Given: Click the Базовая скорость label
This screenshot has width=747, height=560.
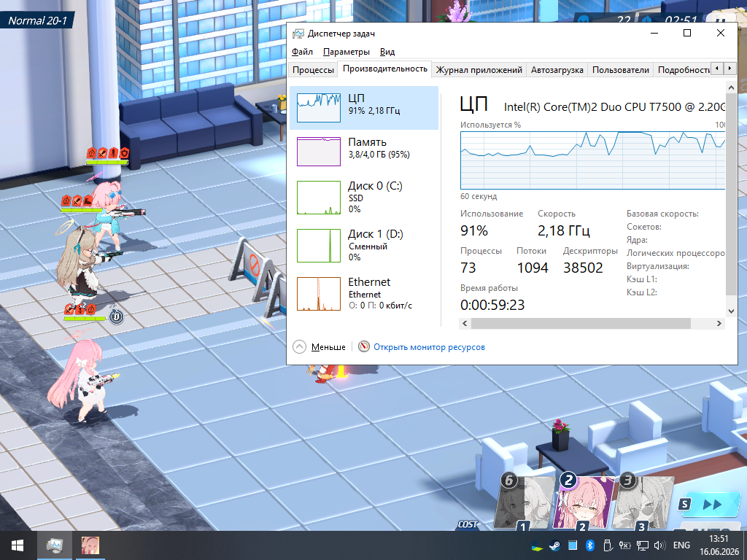Looking at the screenshot, I should pos(662,214).
